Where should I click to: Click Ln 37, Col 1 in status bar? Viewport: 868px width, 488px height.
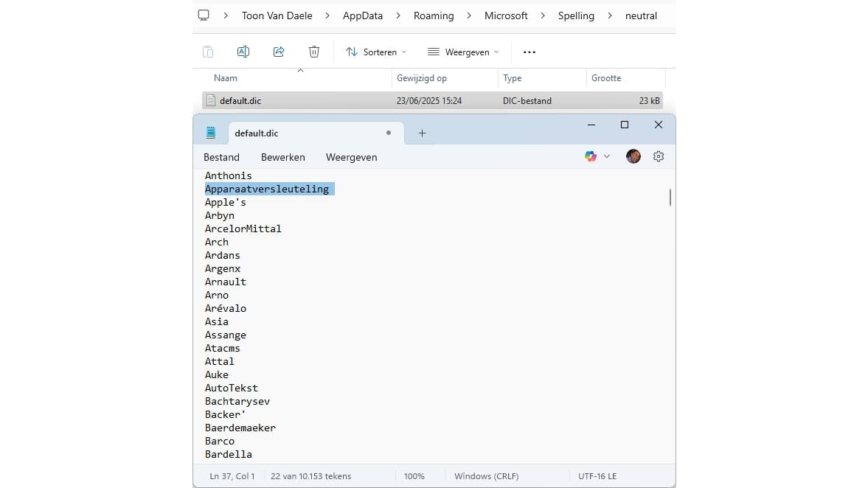coord(232,476)
